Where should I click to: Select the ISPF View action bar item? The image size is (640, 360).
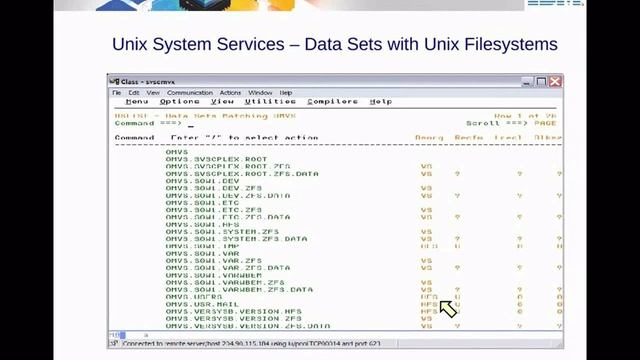point(222,101)
